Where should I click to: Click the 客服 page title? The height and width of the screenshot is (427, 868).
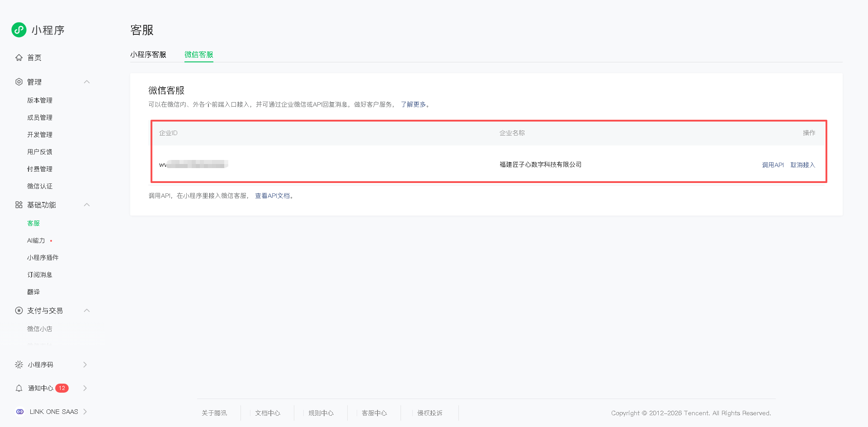(142, 30)
